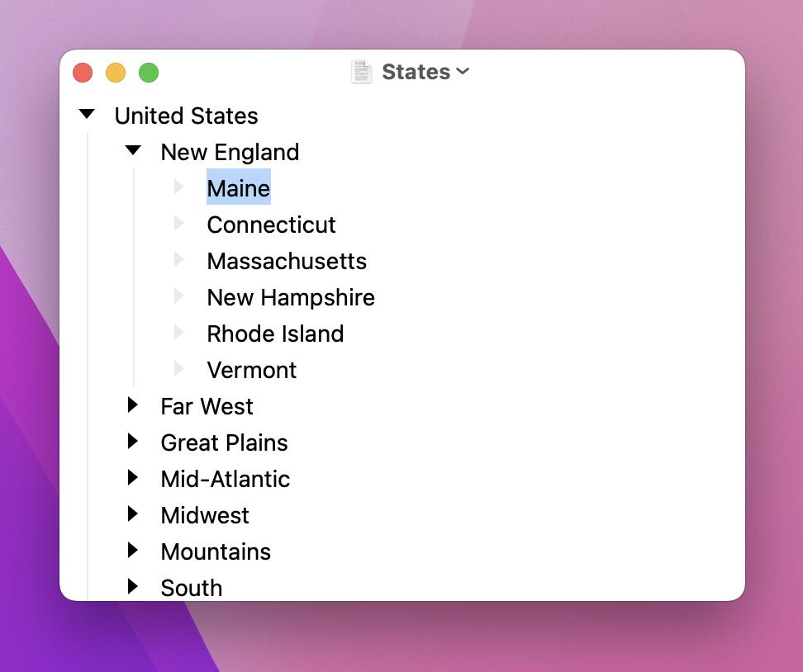
Task: Click the triangle beside New Hampshire
Action: click(178, 296)
